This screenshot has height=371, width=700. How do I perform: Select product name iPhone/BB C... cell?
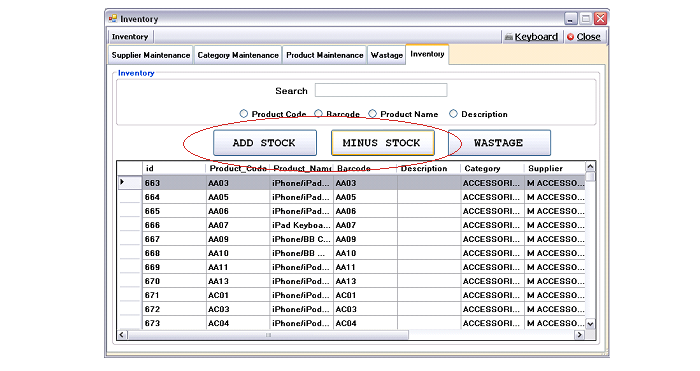tap(302, 239)
